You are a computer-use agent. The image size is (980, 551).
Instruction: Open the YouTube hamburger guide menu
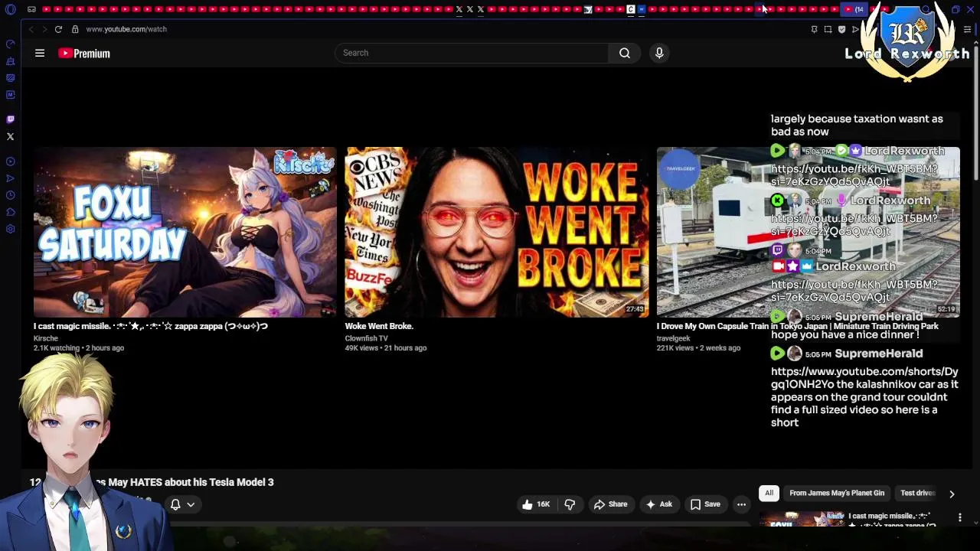tap(40, 53)
